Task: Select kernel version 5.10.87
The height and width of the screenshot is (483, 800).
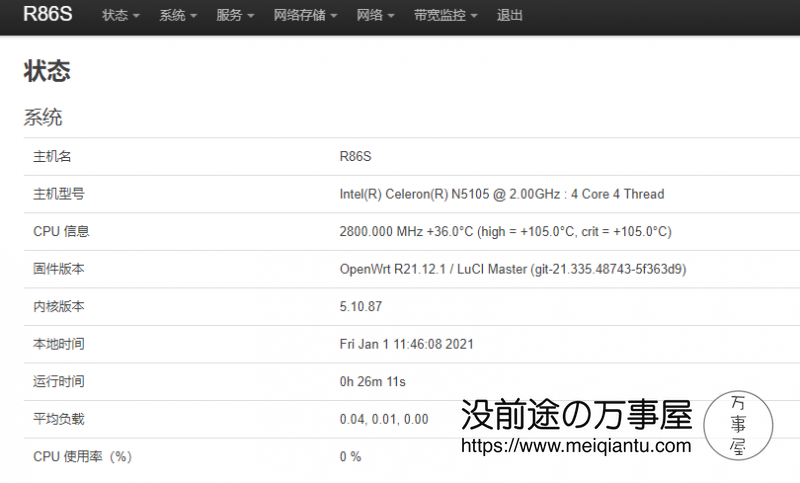Action: [x=361, y=307]
